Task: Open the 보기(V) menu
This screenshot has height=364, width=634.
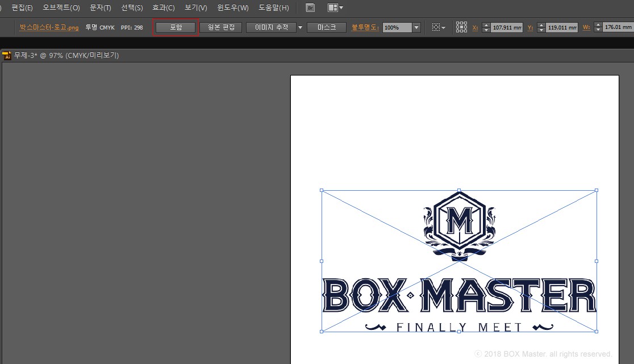Action: pos(195,8)
